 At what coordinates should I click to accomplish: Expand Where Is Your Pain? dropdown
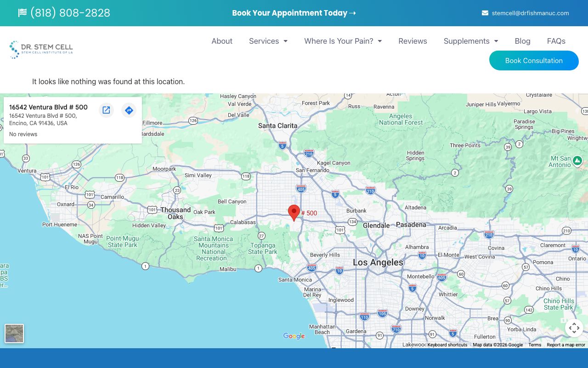point(343,41)
